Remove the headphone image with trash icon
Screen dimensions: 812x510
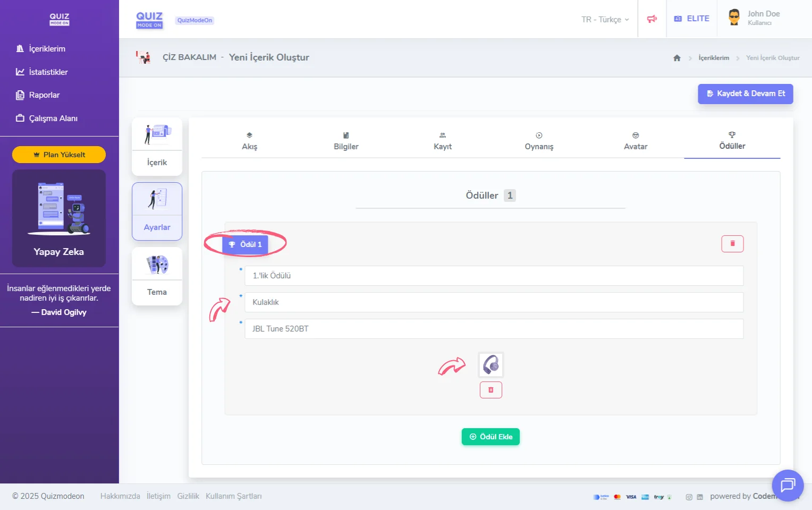(x=490, y=390)
